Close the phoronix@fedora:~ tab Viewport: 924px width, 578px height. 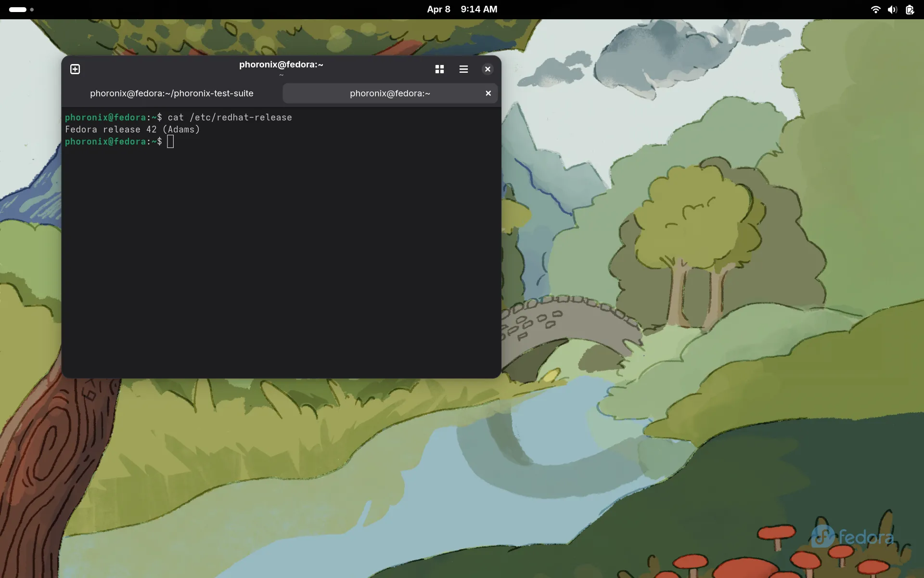(x=488, y=93)
